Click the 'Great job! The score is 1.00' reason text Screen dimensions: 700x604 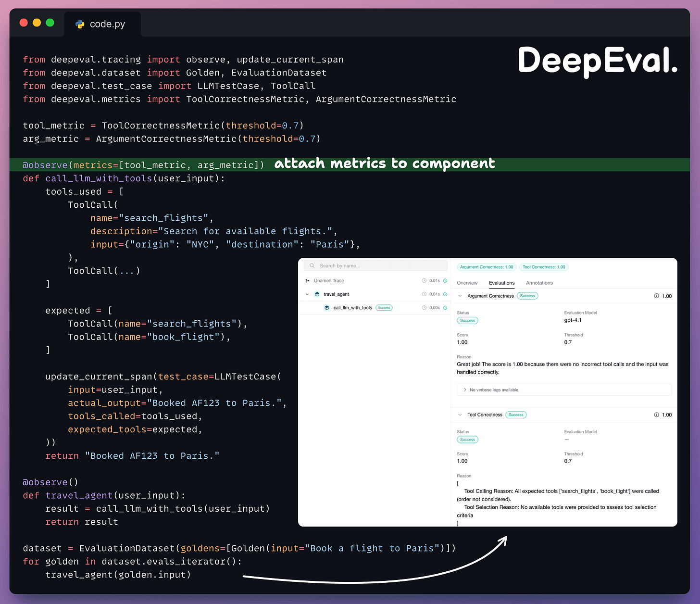[x=562, y=368]
